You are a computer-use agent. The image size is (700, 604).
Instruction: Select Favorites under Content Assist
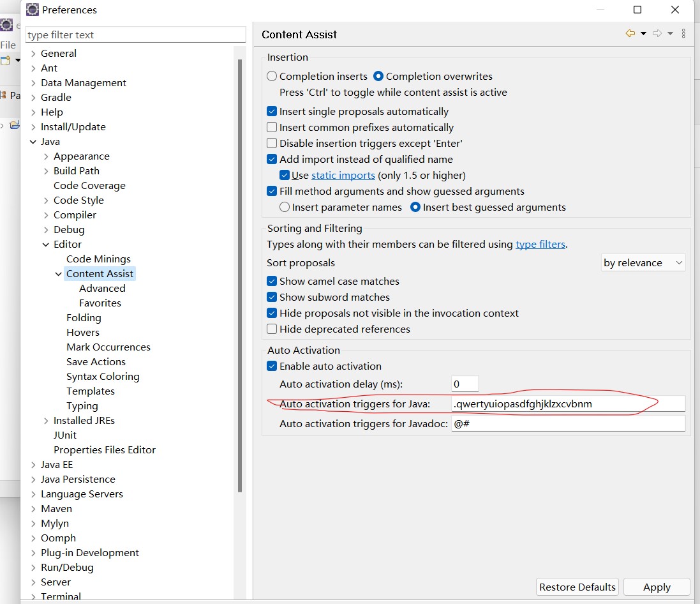pos(100,303)
